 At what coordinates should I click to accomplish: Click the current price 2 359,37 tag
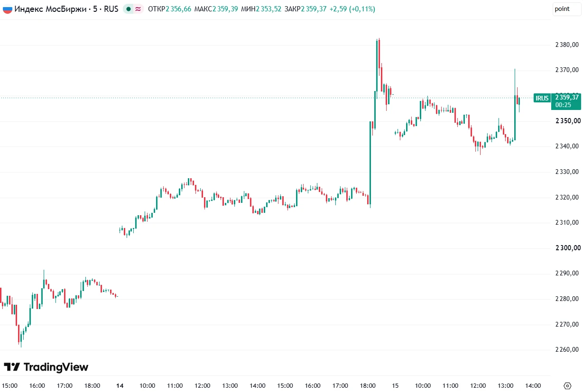[566, 97]
